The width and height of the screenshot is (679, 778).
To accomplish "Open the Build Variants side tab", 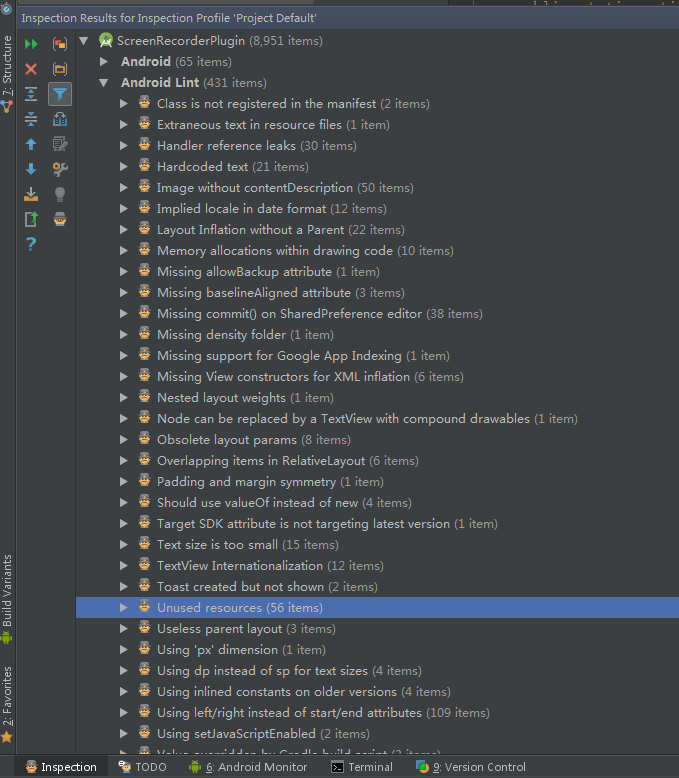I will (x=7, y=599).
